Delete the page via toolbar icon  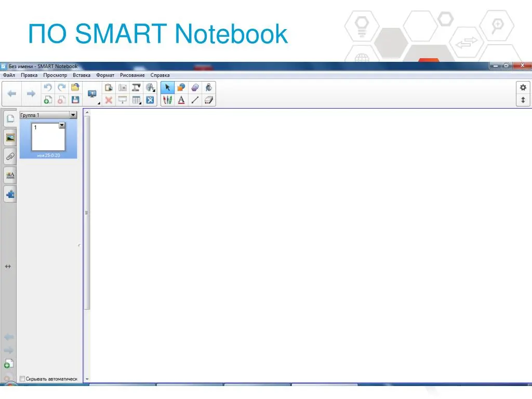[62, 100]
